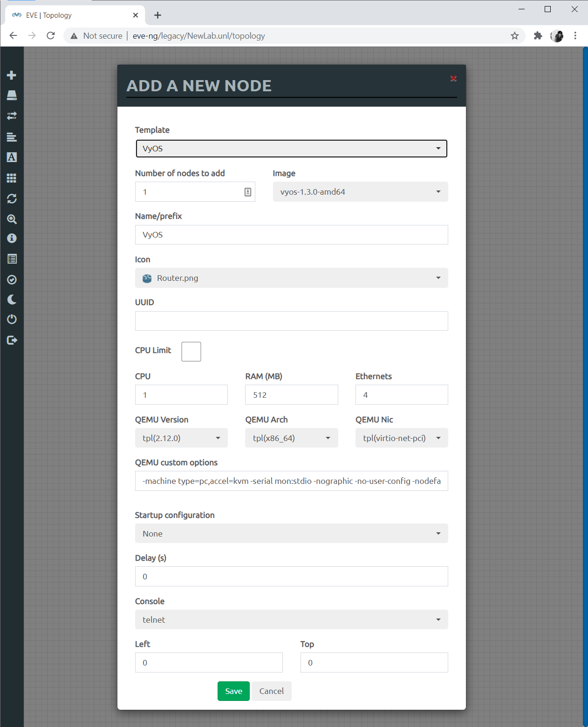Select the Networks sidebar icon
The width and height of the screenshot is (588, 727).
click(12, 116)
